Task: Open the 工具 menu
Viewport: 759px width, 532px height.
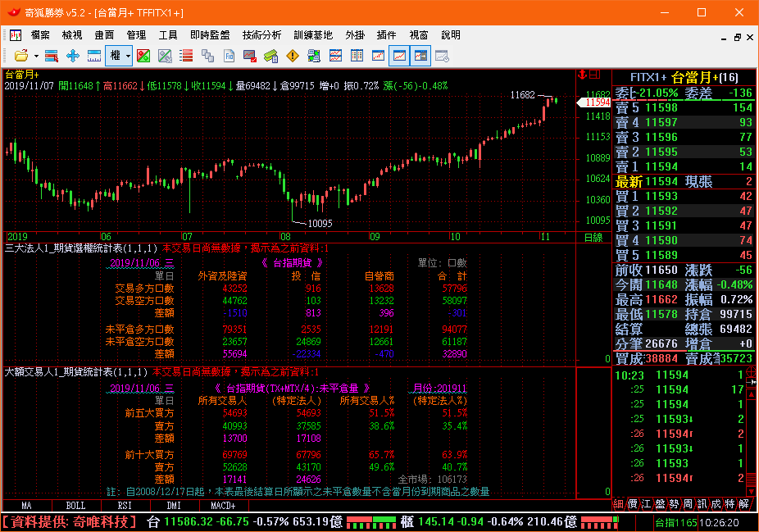Action: (168, 35)
